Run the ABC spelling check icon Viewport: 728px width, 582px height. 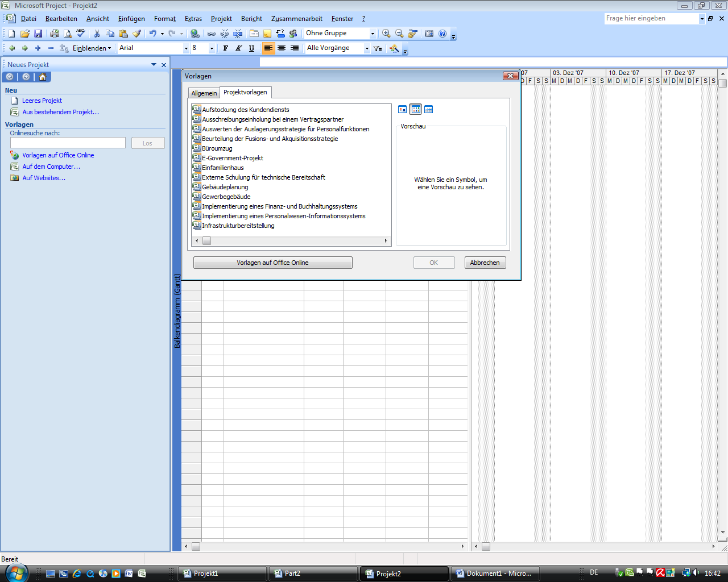point(81,34)
